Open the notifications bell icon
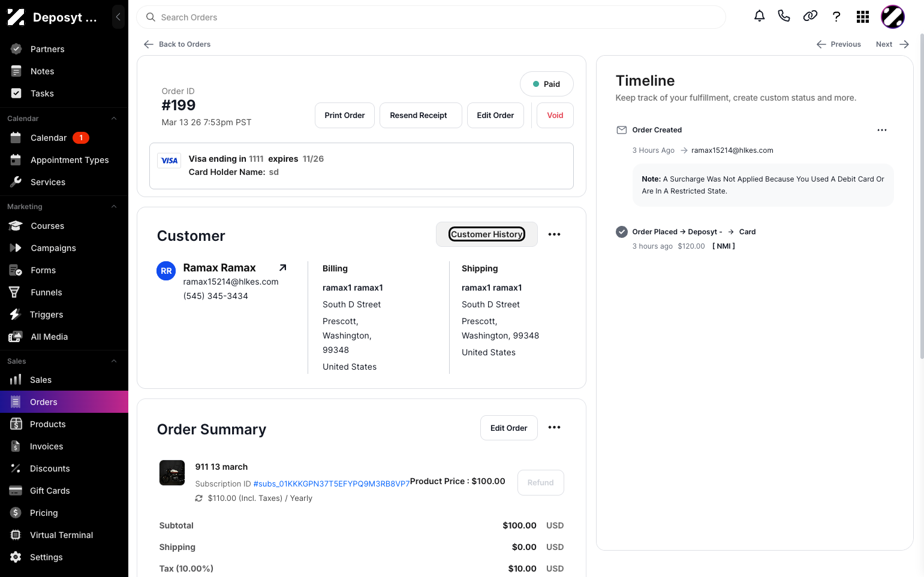Image resolution: width=924 pixels, height=577 pixels. (759, 16)
